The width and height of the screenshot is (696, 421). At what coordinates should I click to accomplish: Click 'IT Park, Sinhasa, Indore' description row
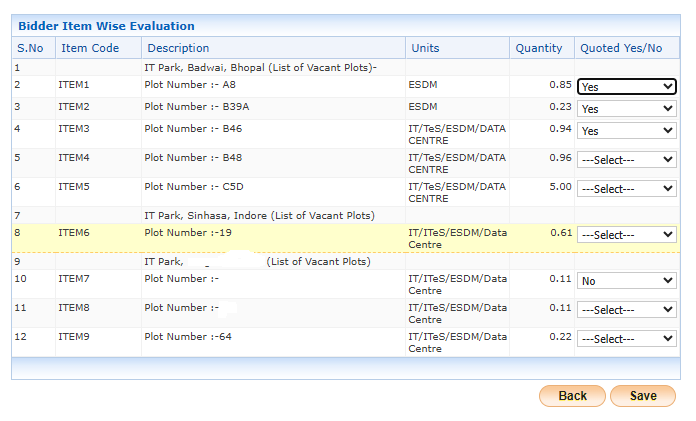tap(259, 215)
